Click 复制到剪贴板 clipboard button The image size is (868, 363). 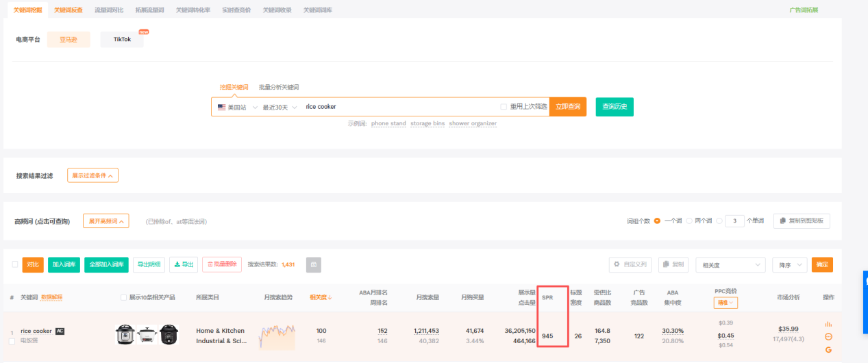click(x=802, y=221)
